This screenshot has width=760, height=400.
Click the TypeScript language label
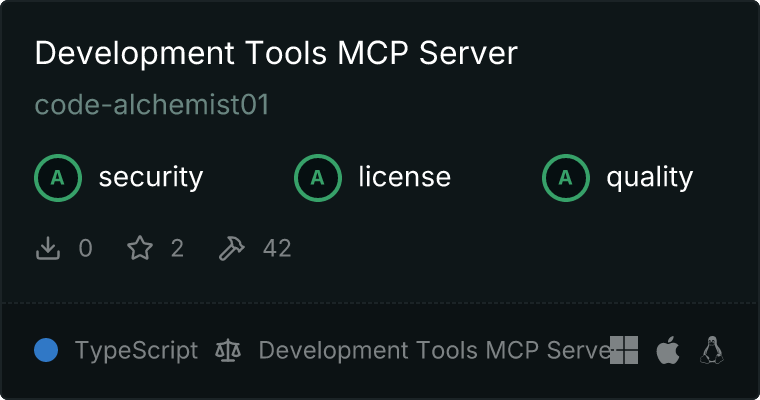click(x=136, y=350)
